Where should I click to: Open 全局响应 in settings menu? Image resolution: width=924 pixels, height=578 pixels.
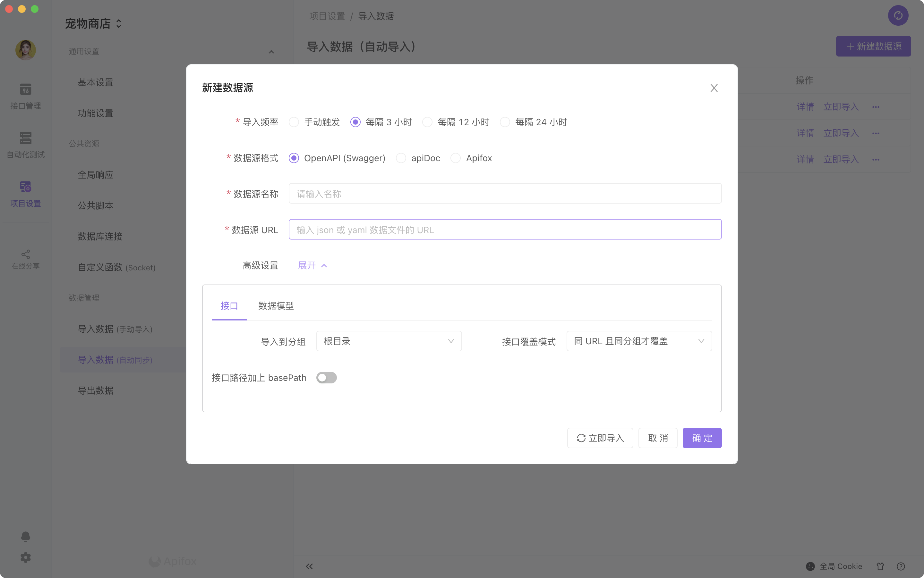click(x=96, y=175)
